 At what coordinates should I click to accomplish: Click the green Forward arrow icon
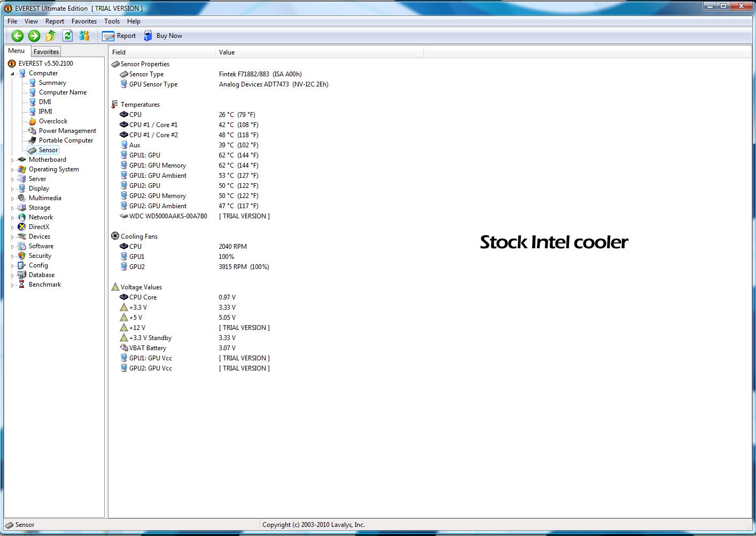(x=34, y=36)
